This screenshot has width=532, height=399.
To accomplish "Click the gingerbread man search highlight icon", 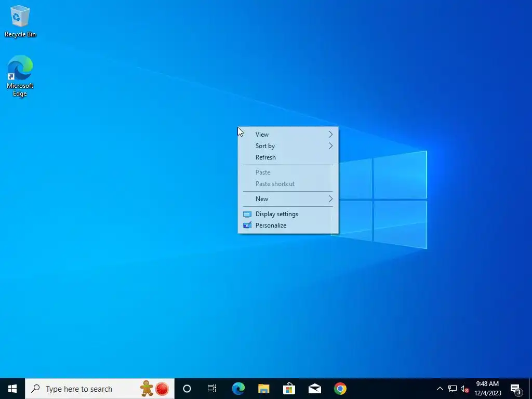I will click(x=147, y=389).
